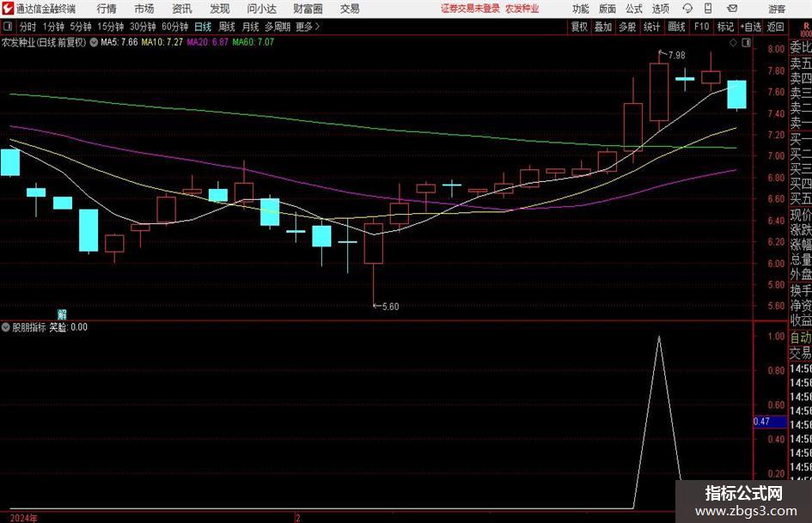The width and height of the screenshot is (812, 523).
Task: Click the 标记 mark button
Action: point(725,27)
